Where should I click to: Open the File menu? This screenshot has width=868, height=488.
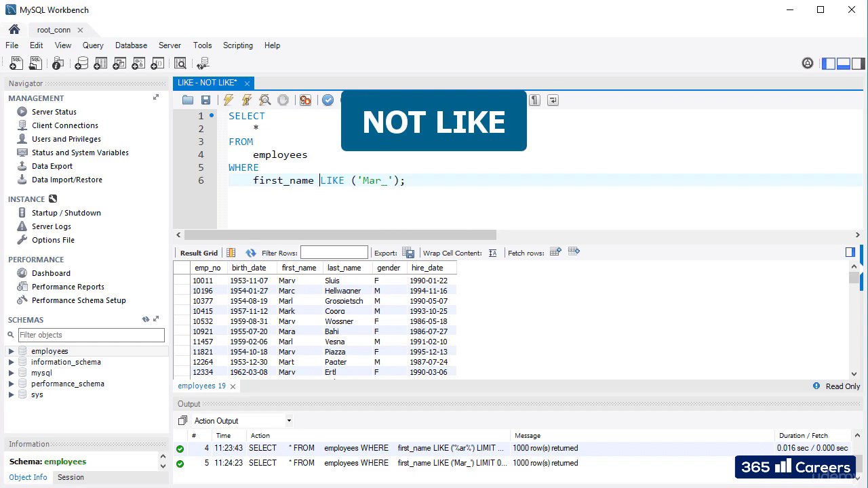tap(12, 45)
